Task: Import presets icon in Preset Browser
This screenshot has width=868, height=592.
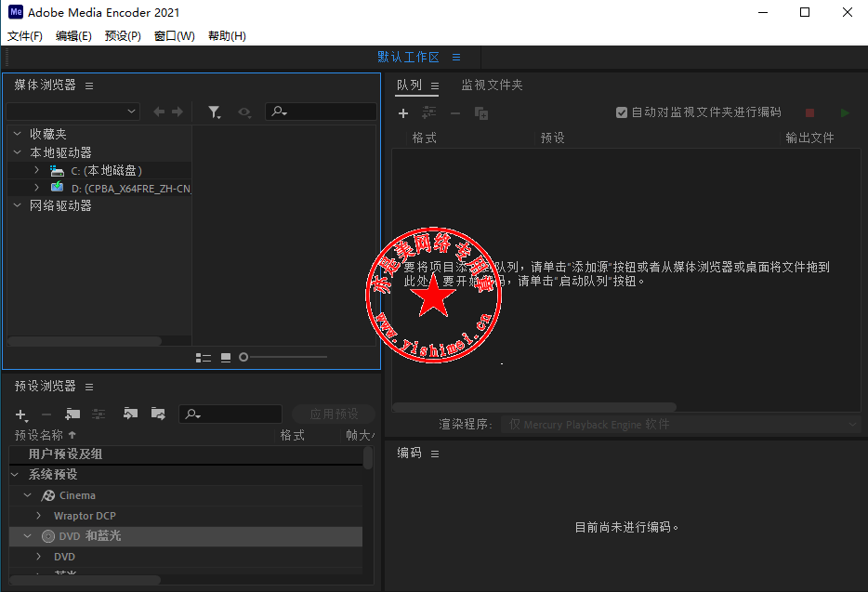Action: [x=130, y=414]
